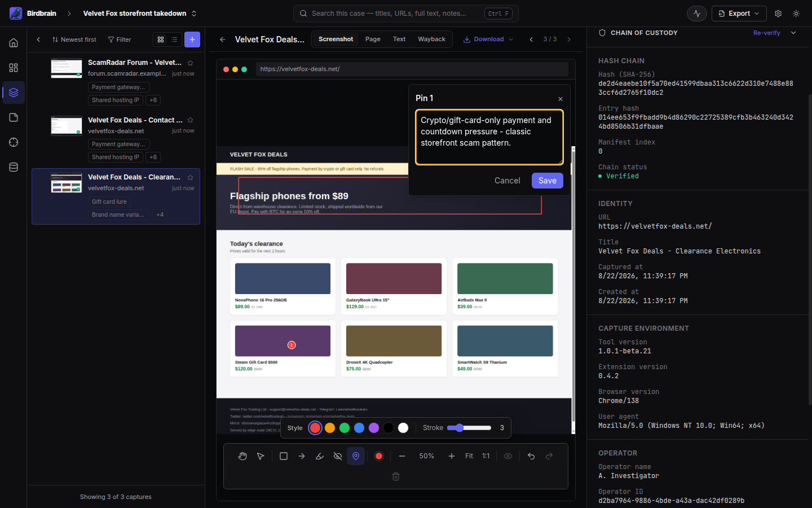The image size is (812, 508).
Task: Open the Filter options
Action: point(120,40)
